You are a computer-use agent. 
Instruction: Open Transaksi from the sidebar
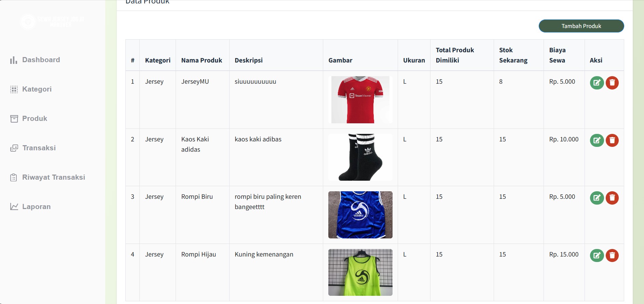pos(39,148)
